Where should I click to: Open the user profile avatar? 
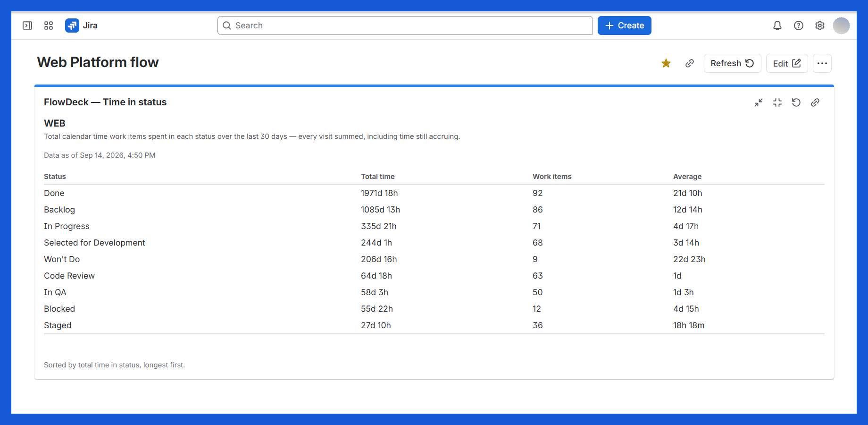coord(841,25)
